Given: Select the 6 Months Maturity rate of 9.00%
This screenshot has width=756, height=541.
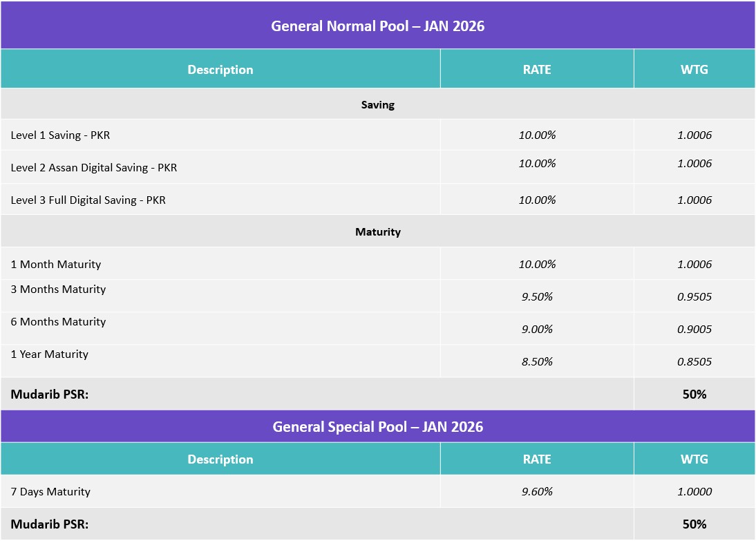Looking at the screenshot, I should click(x=536, y=330).
